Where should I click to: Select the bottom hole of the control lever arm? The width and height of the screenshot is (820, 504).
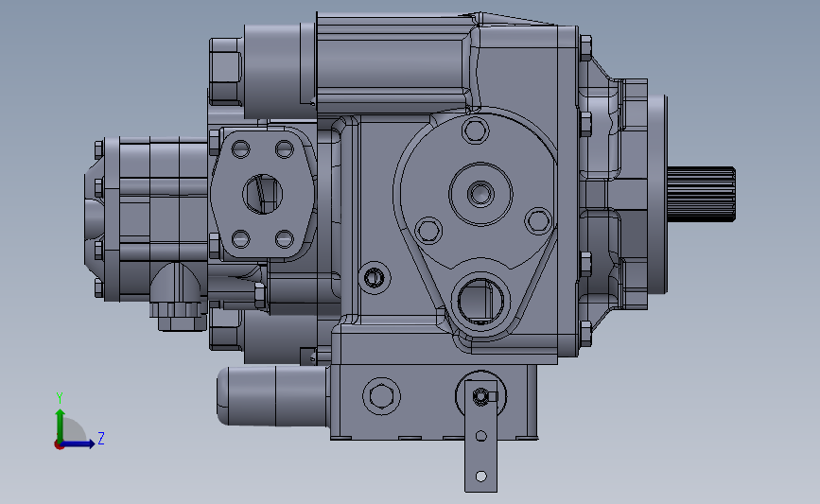(x=481, y=477)
